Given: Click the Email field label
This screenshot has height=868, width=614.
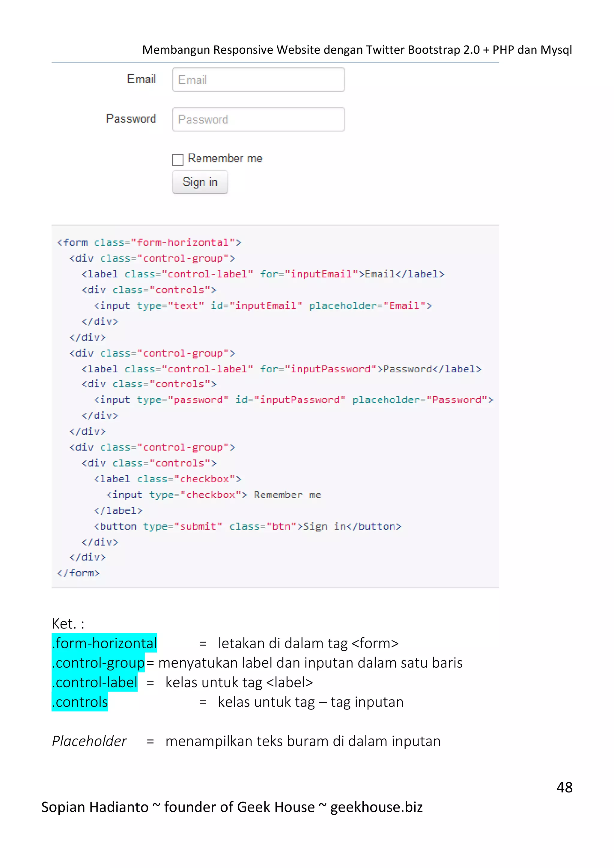Looking at the screenshot, I should 142,79.
